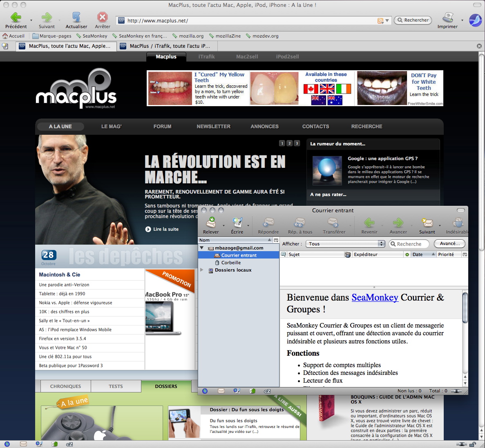Switch to slide 2 of the headline carousel

(290, 143)
